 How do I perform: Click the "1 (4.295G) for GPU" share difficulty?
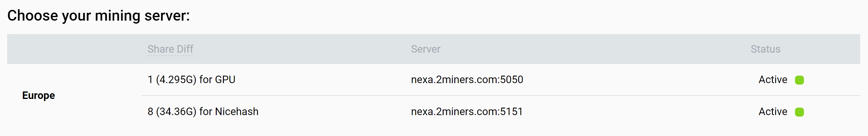point(191,80)
